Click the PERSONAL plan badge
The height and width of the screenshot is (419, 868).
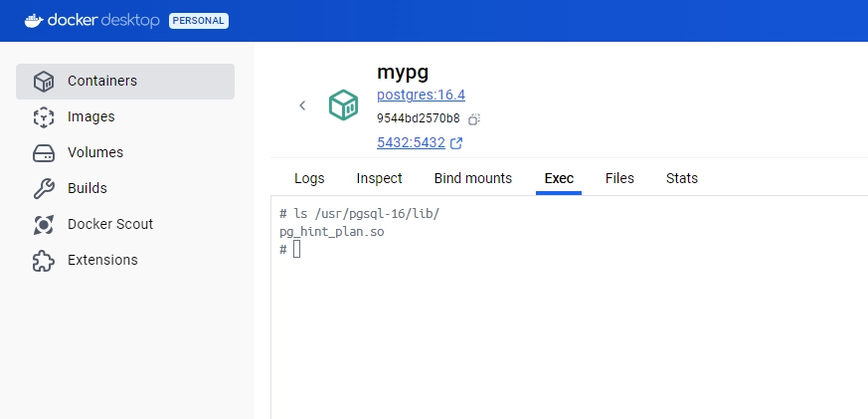(x=199, y=20)
